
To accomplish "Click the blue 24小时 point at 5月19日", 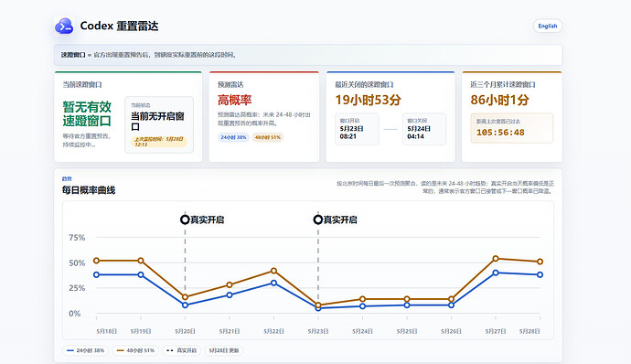I will coord(141,274).
